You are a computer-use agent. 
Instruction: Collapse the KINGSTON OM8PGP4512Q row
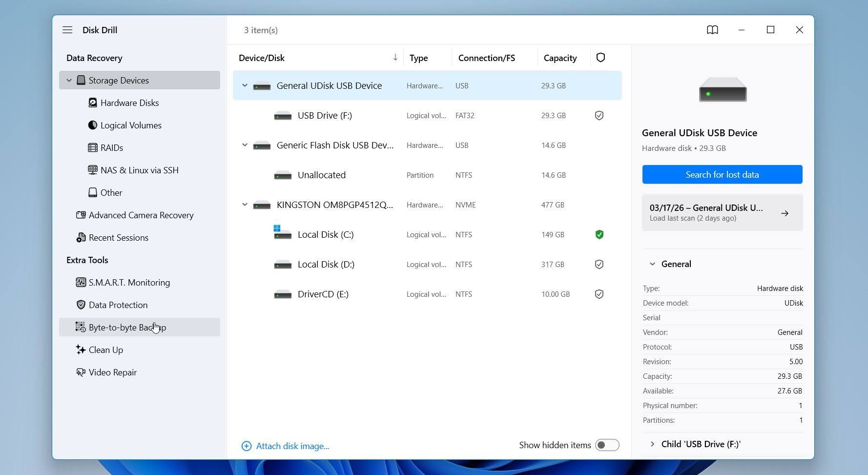245,205
